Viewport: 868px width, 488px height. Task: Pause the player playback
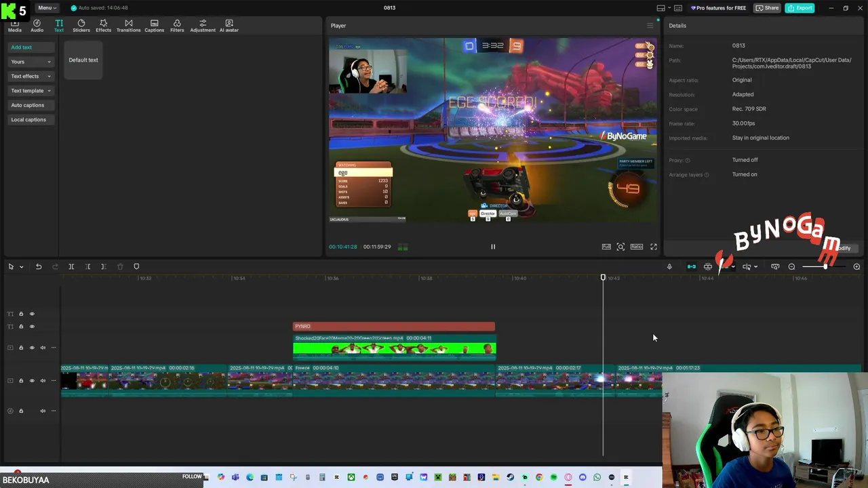(493, 247)
